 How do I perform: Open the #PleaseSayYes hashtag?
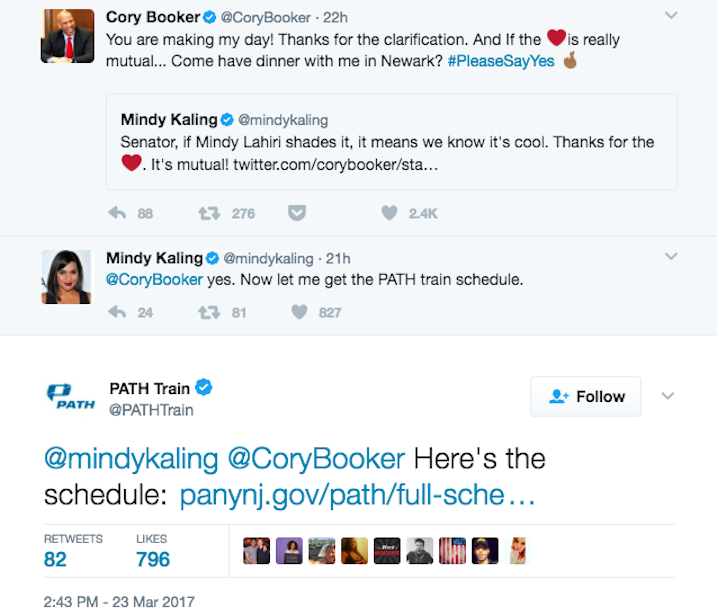click(x=500, y=60)
